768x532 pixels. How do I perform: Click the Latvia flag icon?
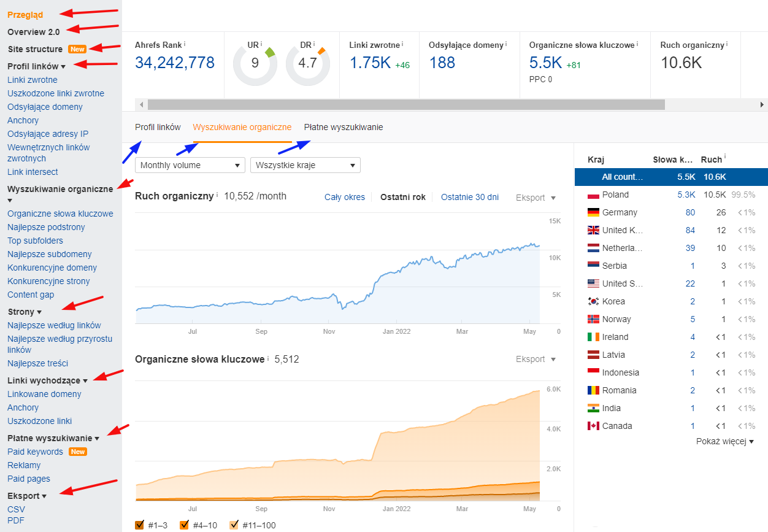593,355
